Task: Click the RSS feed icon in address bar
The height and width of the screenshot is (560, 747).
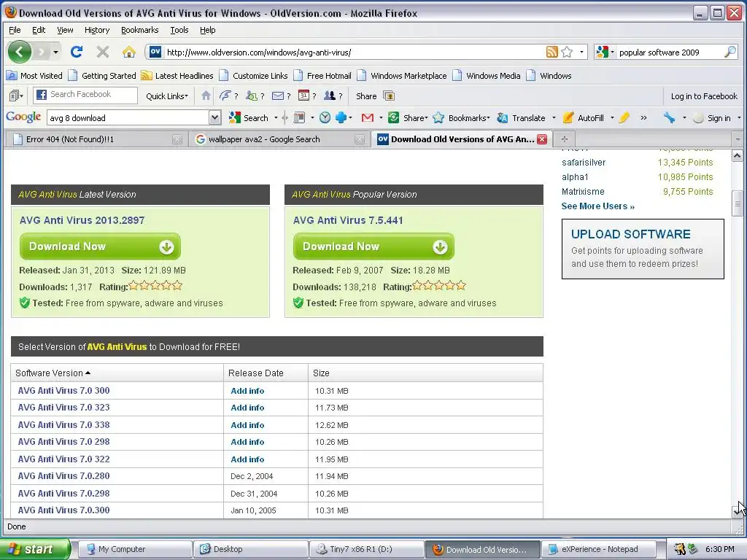Action: [551, 52]
